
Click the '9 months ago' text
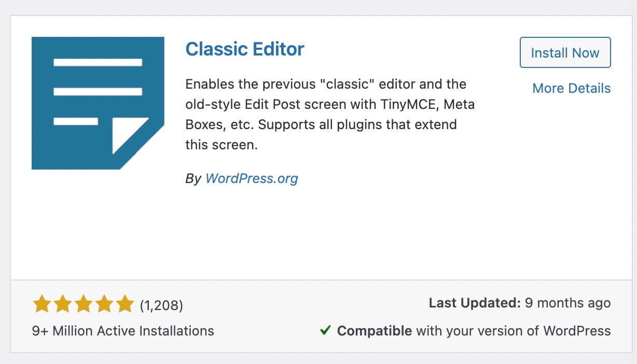pos(568,303)
